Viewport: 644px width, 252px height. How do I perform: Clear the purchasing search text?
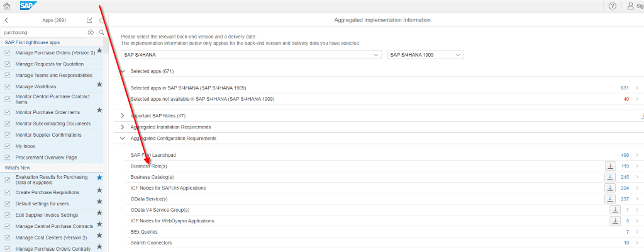(91, 32)
